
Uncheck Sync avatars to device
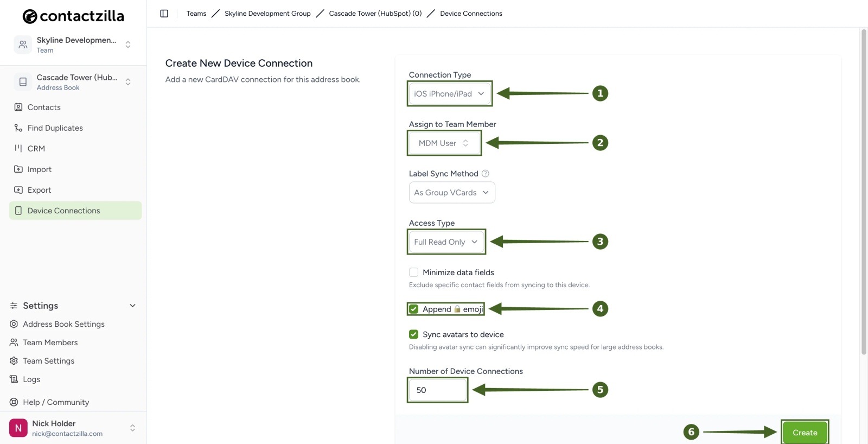(x=414, y=334)
